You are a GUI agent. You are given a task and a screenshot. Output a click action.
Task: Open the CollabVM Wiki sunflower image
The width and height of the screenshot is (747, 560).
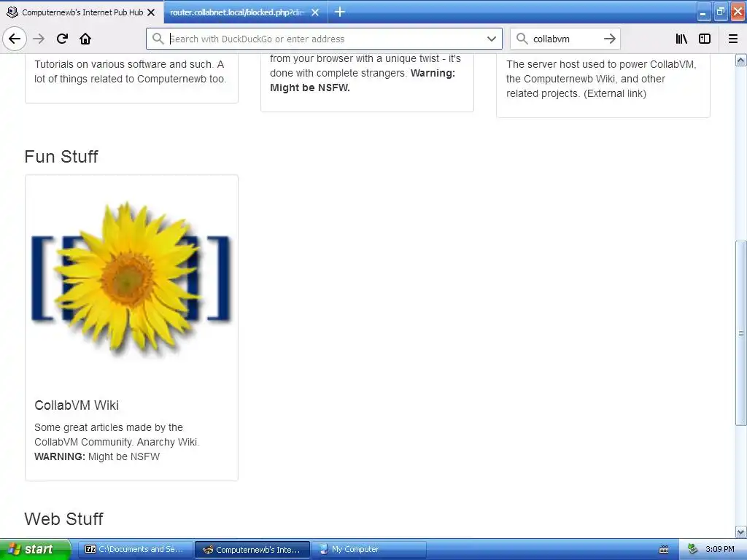(x=131, y=279)
